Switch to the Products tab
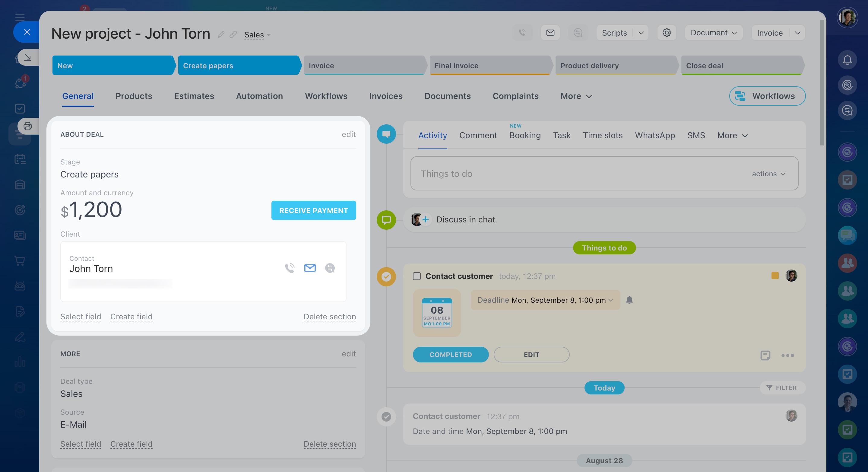The width and height of the screenshot is (868, 472). [134, 96]
